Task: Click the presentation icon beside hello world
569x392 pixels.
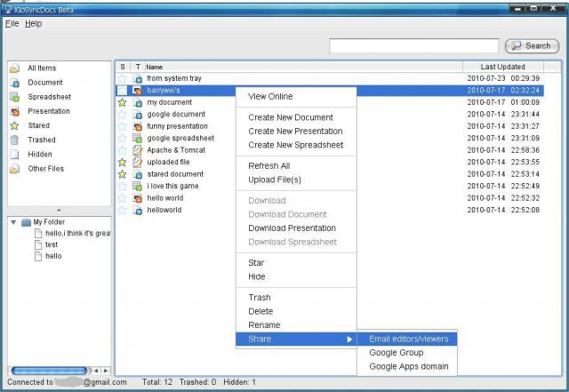Action: click(x=138, y=198)
